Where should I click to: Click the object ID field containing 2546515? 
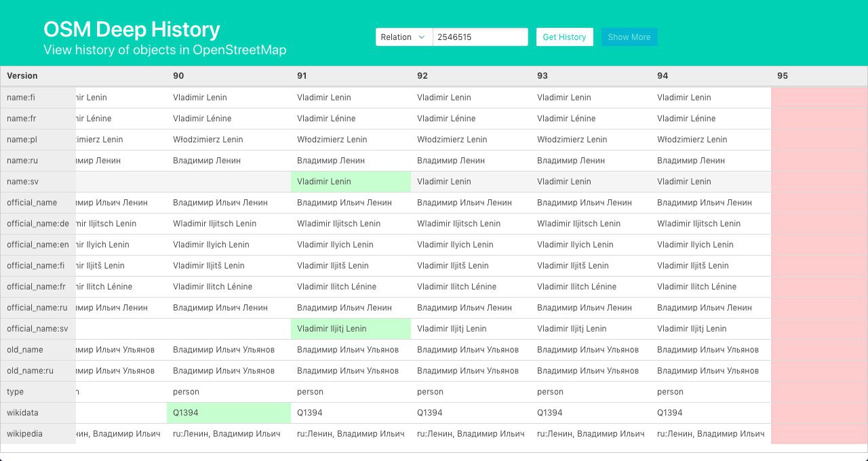pos(480,37)
